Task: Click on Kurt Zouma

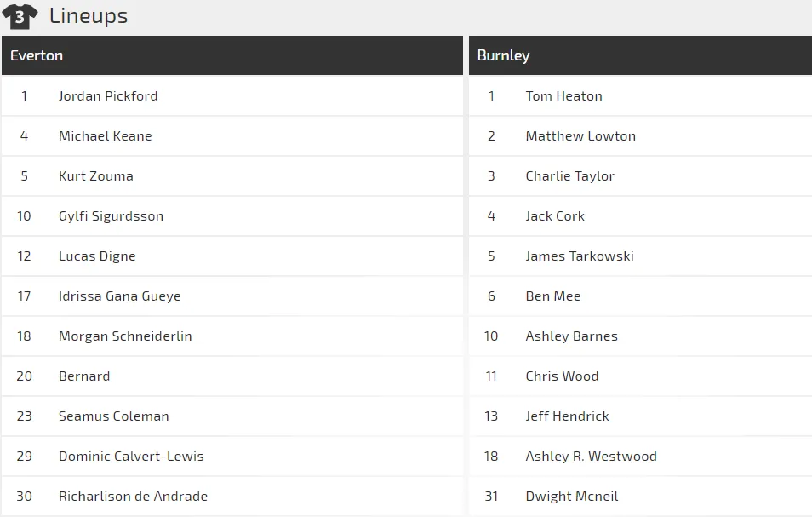Action: (96, 176)
